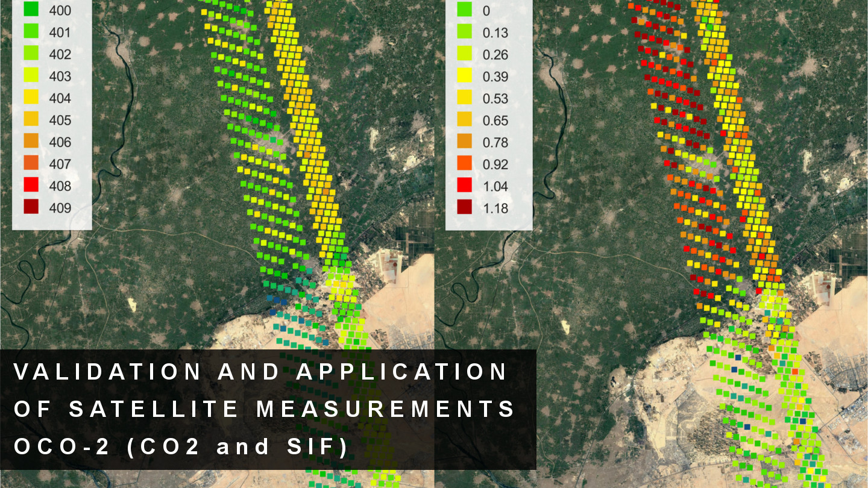Viewport: 868px width, 488px height.
Task: Click the legend value text 0.65
Action: point(496,120)
